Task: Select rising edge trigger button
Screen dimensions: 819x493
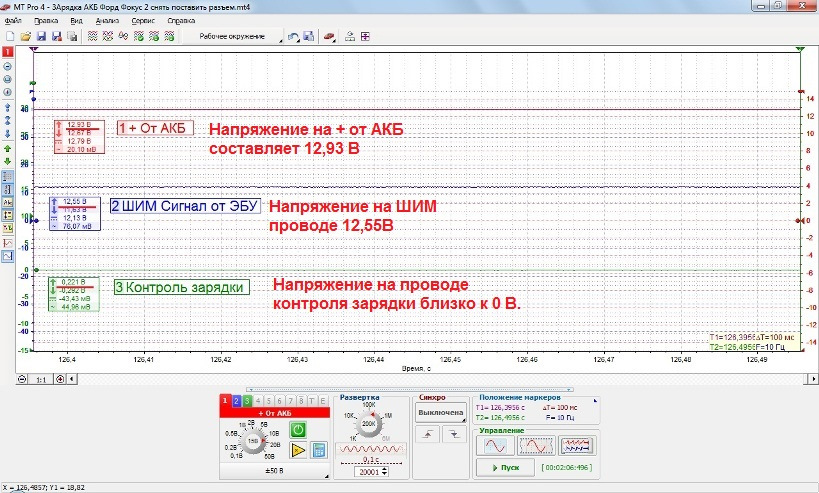Action: click(x=427, y=434)
